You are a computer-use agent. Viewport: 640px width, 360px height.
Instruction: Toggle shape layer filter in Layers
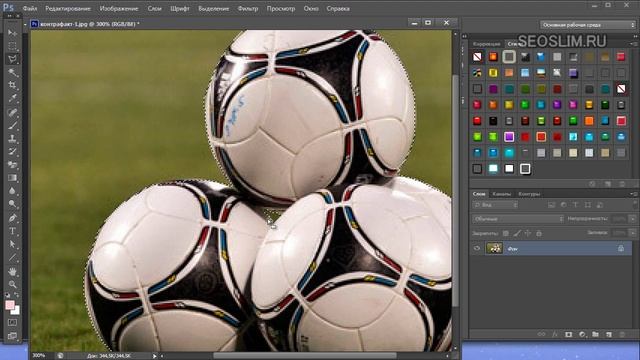point(588,205)
